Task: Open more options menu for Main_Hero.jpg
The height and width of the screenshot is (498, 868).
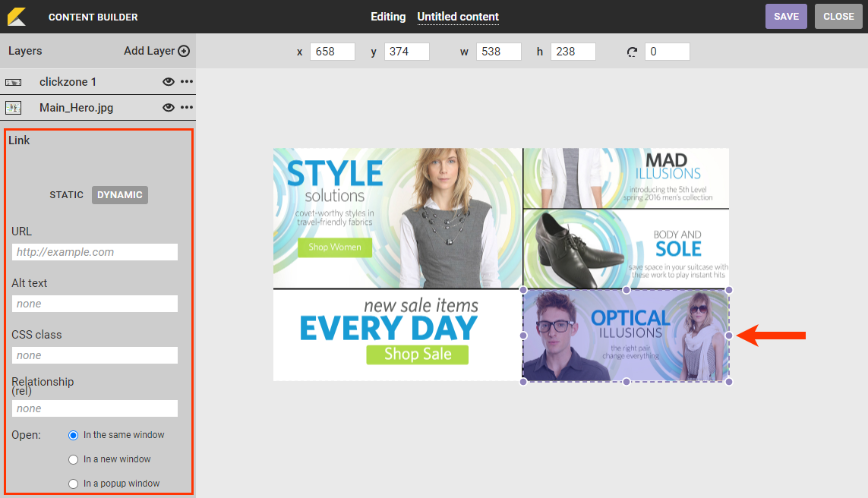Action: click(187, 108)
